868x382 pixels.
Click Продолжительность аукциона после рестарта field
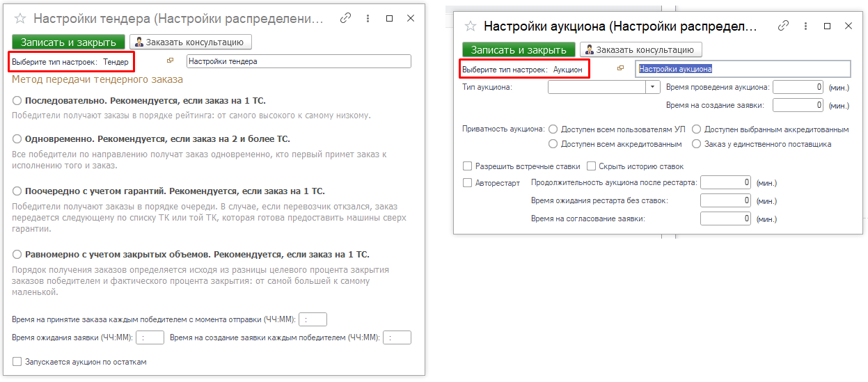tap(726, 182)
